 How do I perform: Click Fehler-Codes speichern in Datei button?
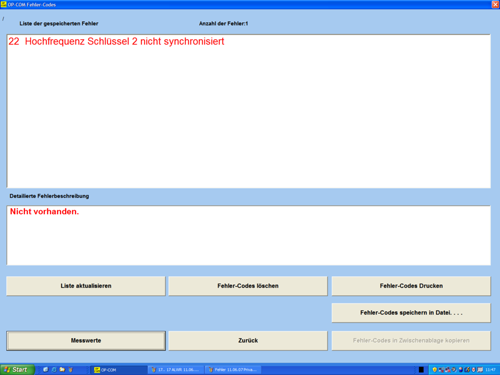point(411,313)
